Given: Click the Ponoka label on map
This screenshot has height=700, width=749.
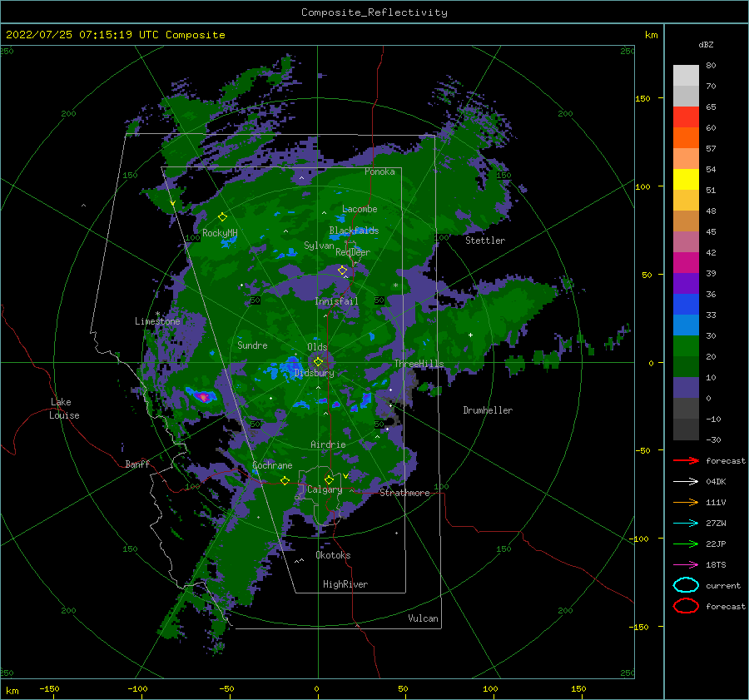Looking at the screenshot, I should (x=379, y=172).
